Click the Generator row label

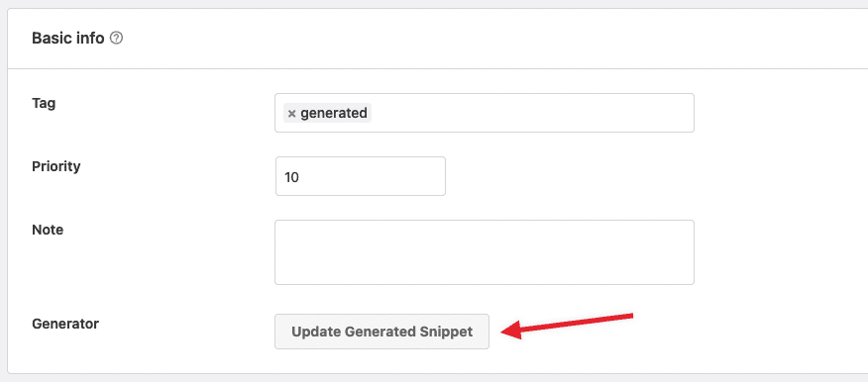[x=65, y=324]
